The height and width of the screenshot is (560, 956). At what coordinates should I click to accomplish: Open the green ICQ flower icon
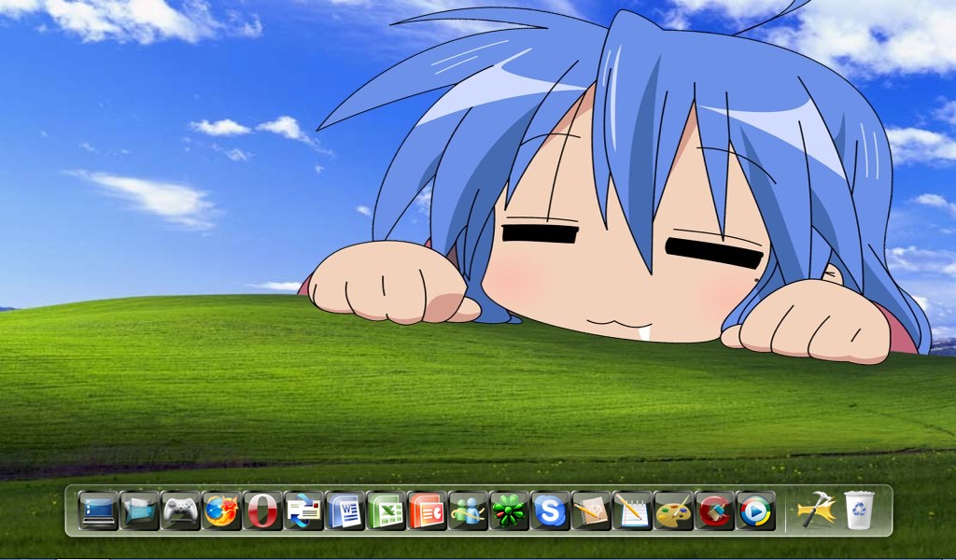(x=509, y=510)
